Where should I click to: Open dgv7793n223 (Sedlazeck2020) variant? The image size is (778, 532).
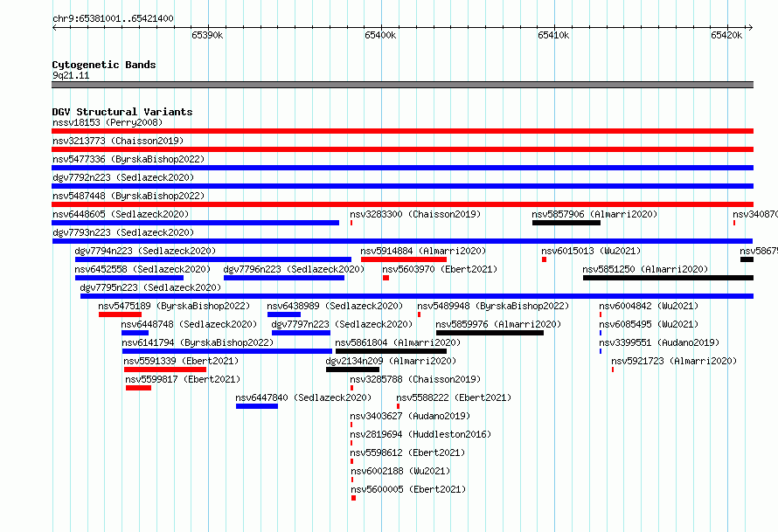point(123,232)
